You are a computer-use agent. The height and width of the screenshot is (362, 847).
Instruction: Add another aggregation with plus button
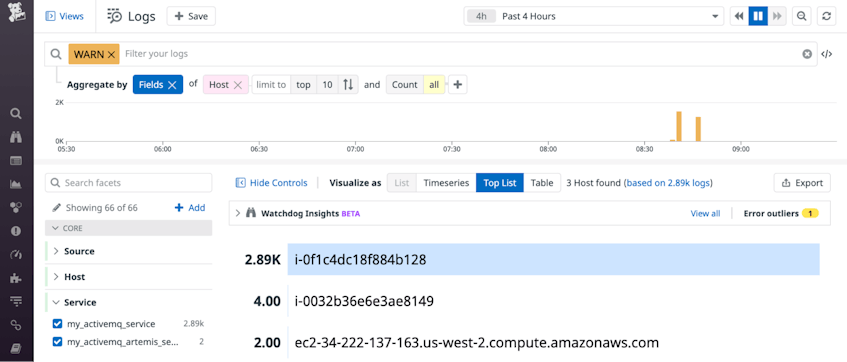pyautogui.click(x=458, y=85)
